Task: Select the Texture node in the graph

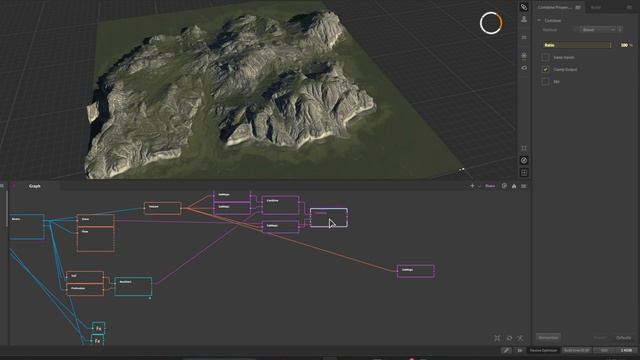Action: pos(162,208)
